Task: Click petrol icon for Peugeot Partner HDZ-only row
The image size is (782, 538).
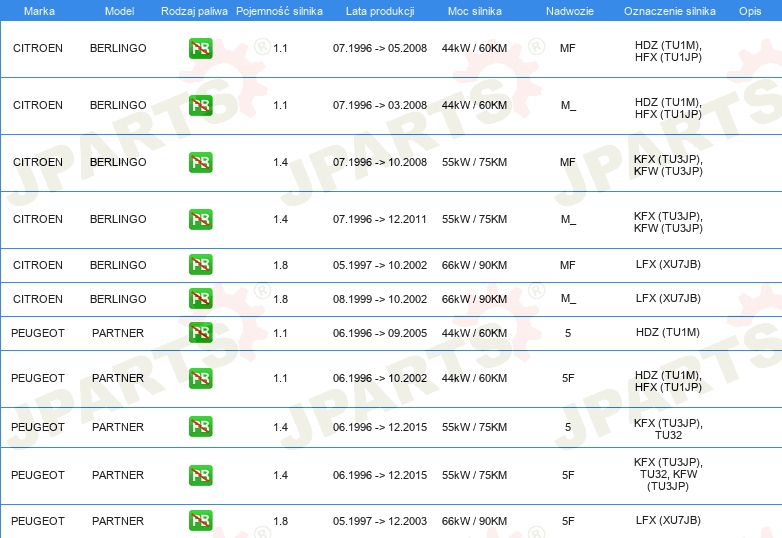Action: pyautogui.click(x=200, y=333)
